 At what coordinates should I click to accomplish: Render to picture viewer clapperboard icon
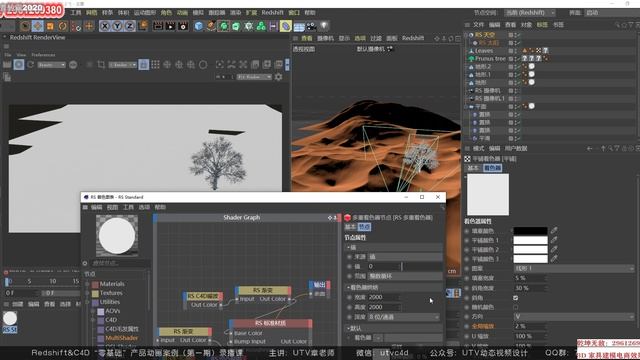pos(170,26)
